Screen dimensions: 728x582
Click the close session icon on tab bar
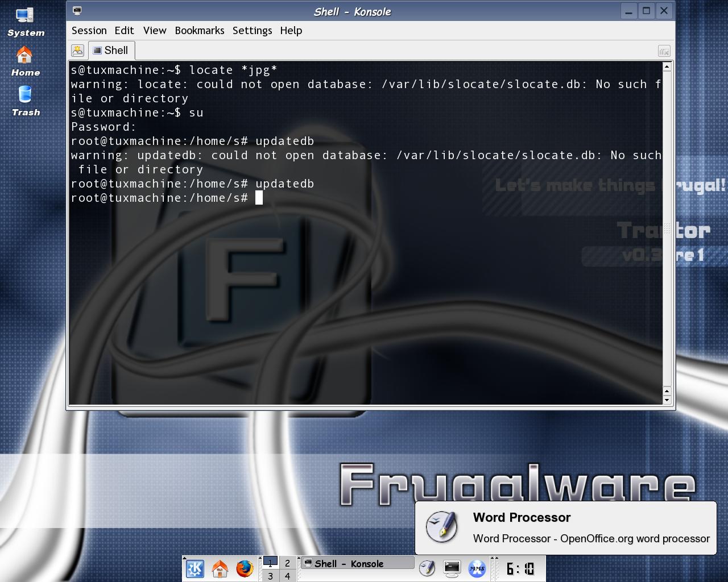(x=664, y=52)
